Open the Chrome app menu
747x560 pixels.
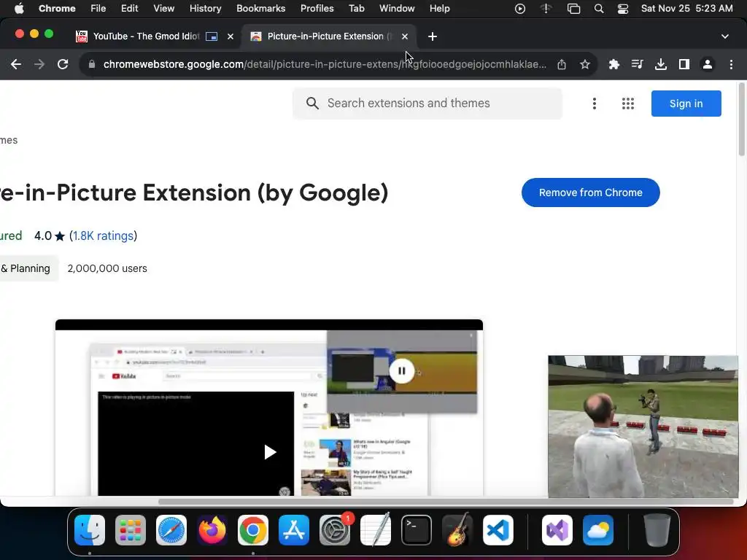(57, 9)
